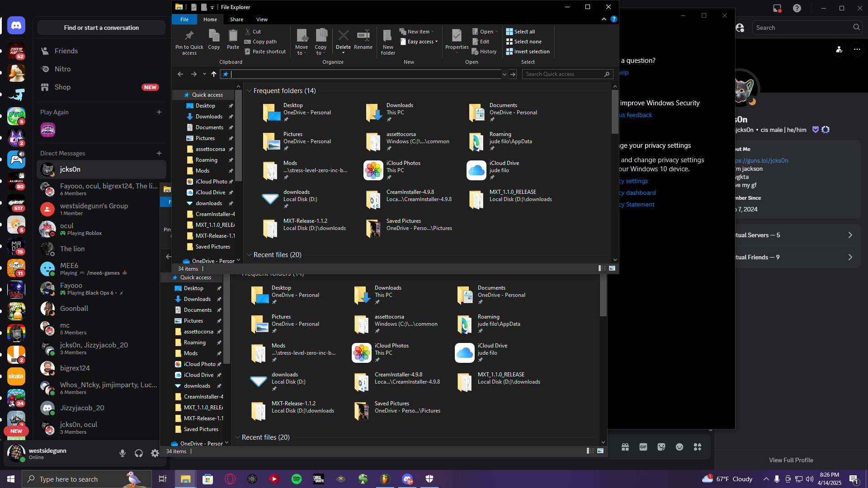Open the View ribbon tab
868x488 pixels.
pos(262,19)
